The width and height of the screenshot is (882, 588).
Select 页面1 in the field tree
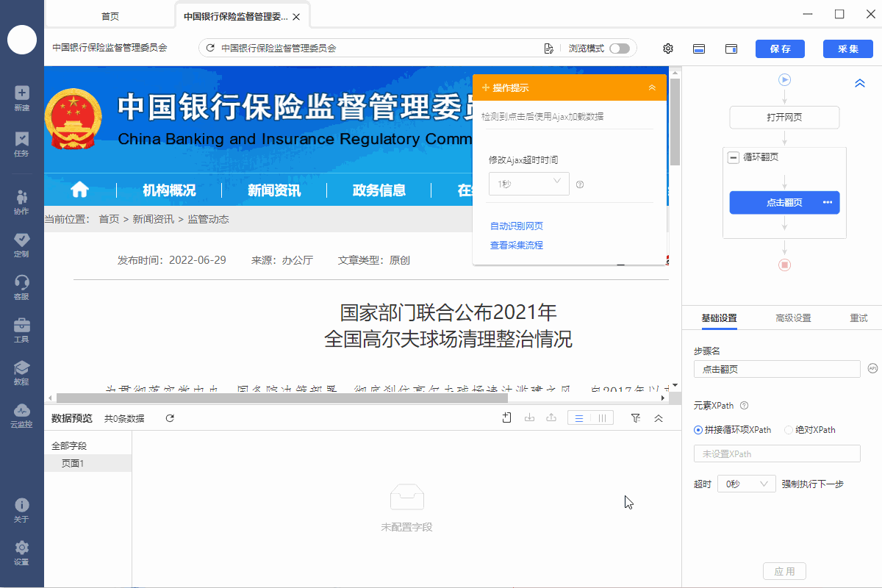(x=88, y=463)
